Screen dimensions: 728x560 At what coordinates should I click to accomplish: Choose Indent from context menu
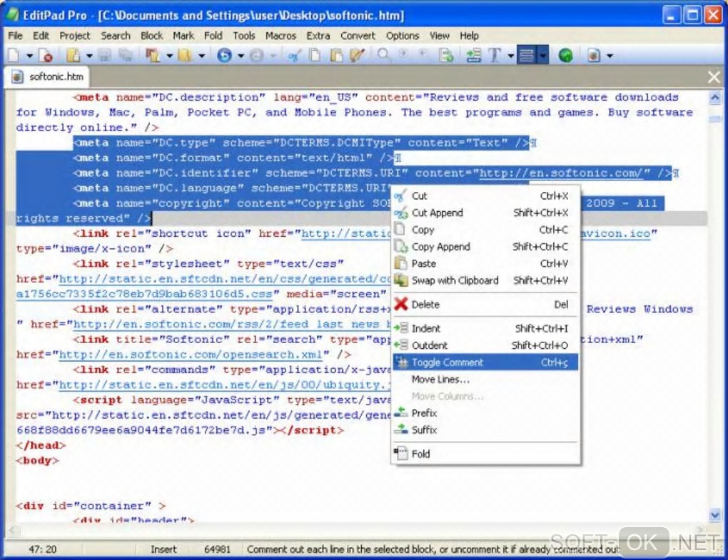point(485,328)
